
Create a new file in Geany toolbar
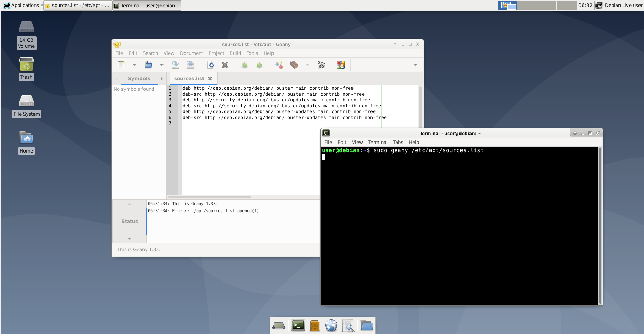[x=121, y=65]
